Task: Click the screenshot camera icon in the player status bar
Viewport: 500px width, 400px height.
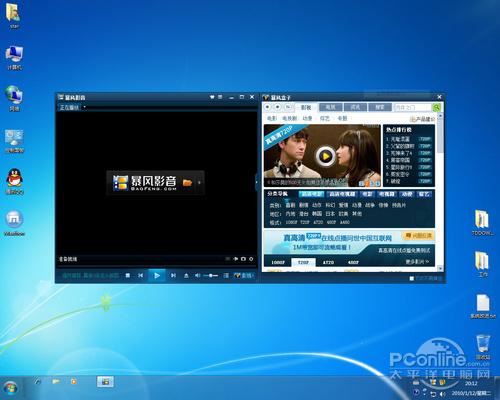Action: coord(243,259)
